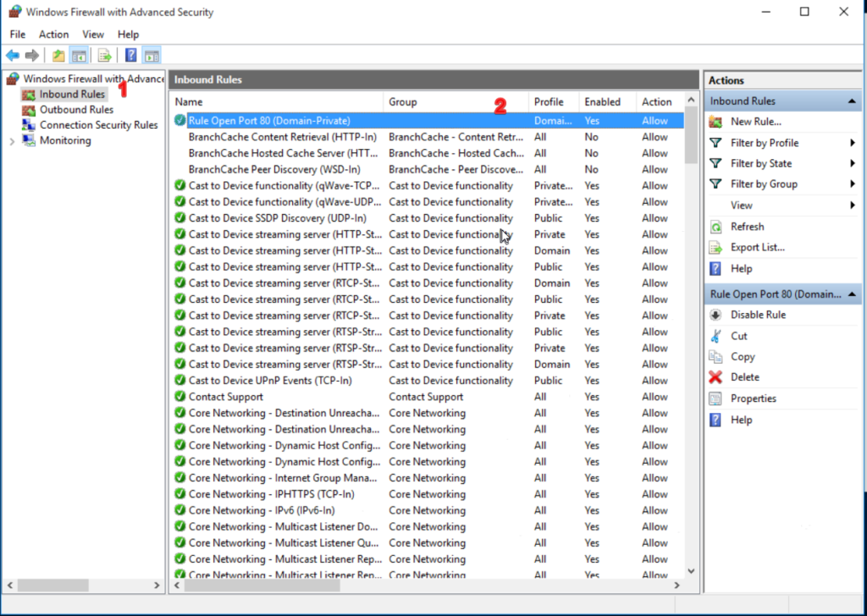Select Rule Open Port 80 (Domain-Private) row
Image resolution: width=867 pixels, height=616 pixels.
pyautogui.click(x=428, y=120)
